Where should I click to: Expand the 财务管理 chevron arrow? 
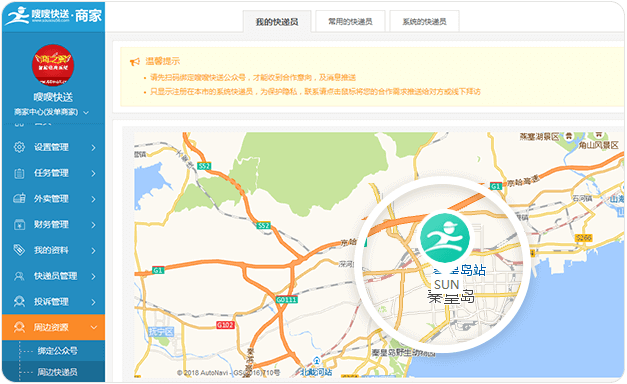point(93,225)
